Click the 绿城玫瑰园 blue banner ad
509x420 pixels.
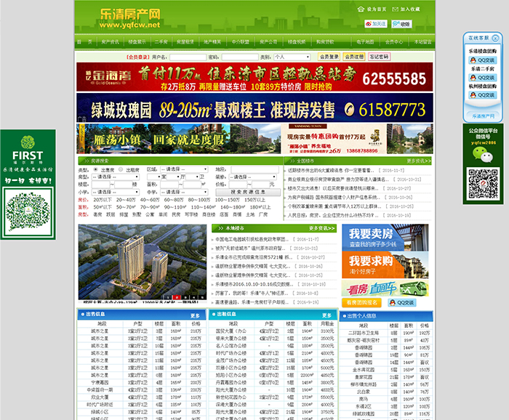pyautogui.click(x=254, y=108)
